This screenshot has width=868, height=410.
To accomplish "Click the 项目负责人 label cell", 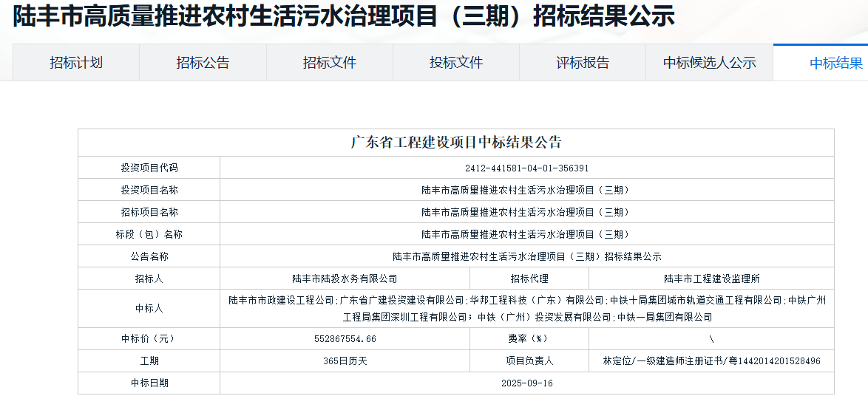I will point(529,361).
